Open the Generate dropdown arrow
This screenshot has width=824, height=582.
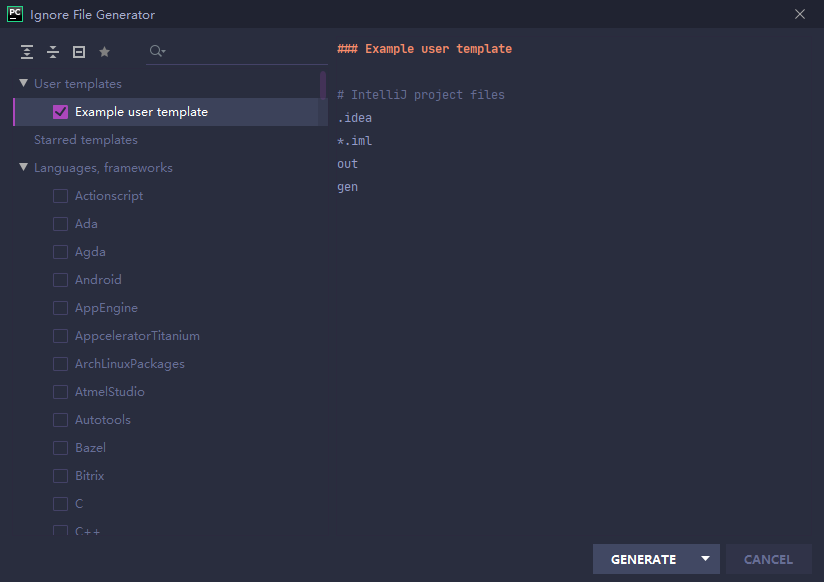(706, 559)
